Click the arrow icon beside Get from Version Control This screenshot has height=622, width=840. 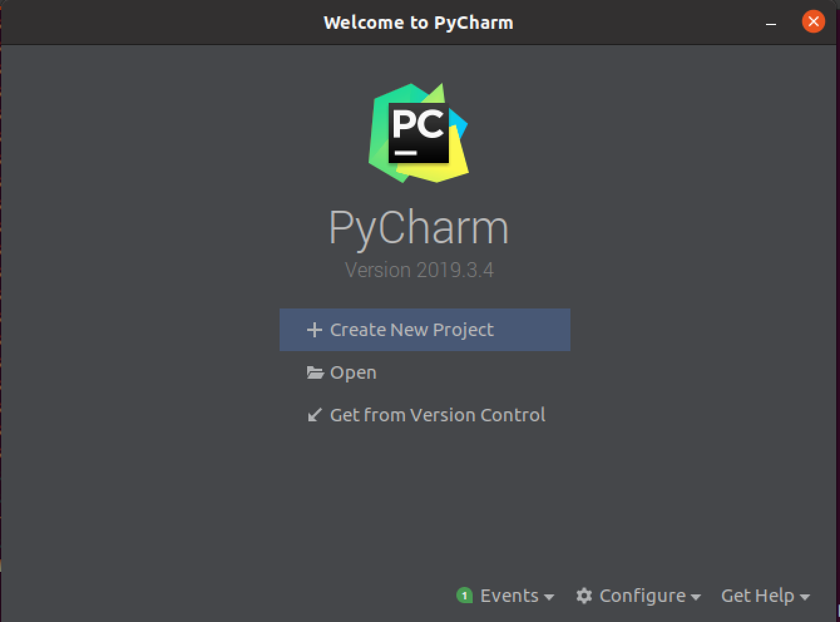315,414
